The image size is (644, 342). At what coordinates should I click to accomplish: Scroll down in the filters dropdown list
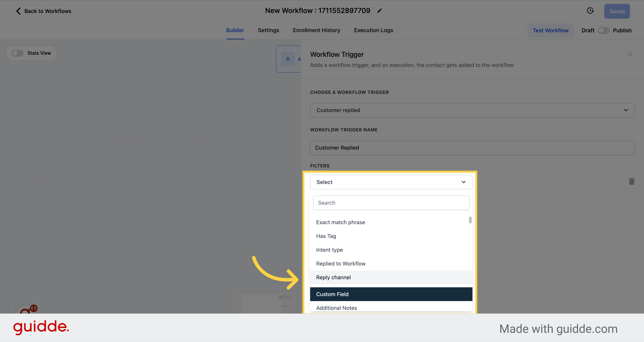(469, 221)
